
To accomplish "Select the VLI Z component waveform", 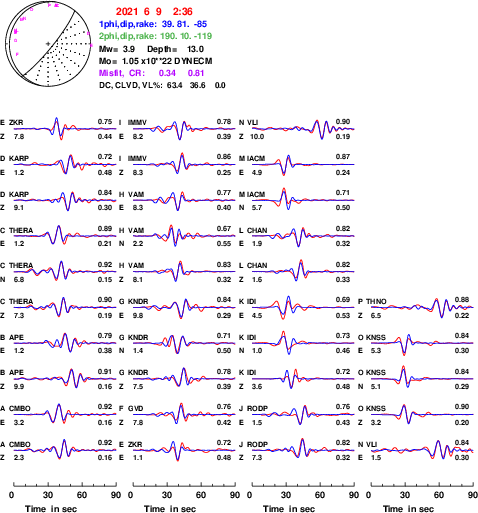I will pos(303,129).
